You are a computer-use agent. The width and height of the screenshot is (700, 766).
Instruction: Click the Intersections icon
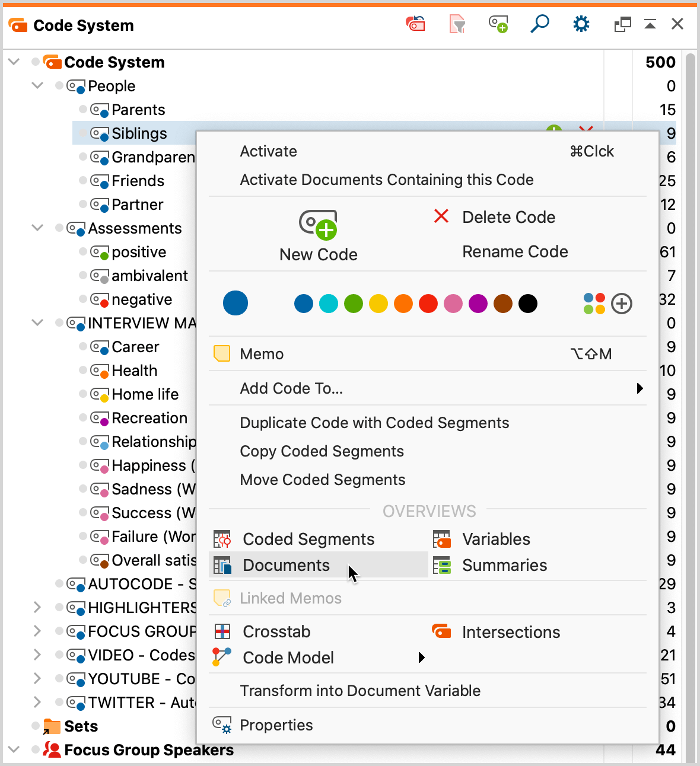click(441, 631)
